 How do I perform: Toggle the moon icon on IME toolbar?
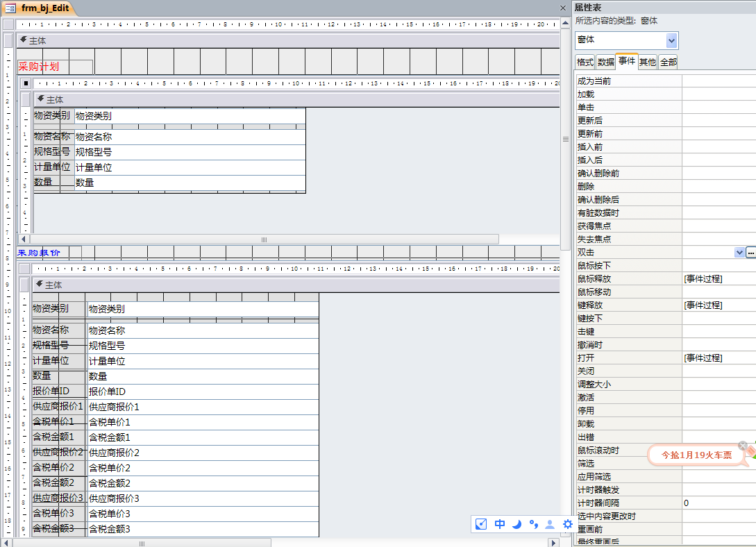[x=516, y=524]
